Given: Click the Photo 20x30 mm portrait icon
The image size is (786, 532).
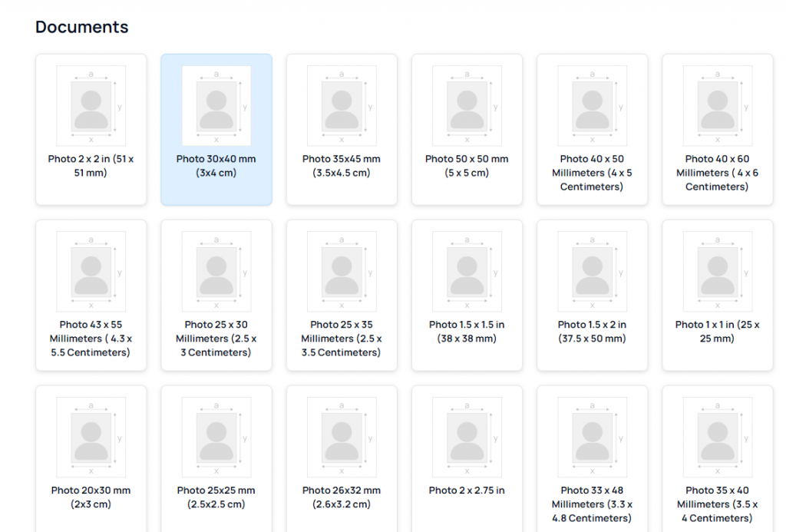Looking at the screenshot, I should pyautogui.click(x=91, y=438).
